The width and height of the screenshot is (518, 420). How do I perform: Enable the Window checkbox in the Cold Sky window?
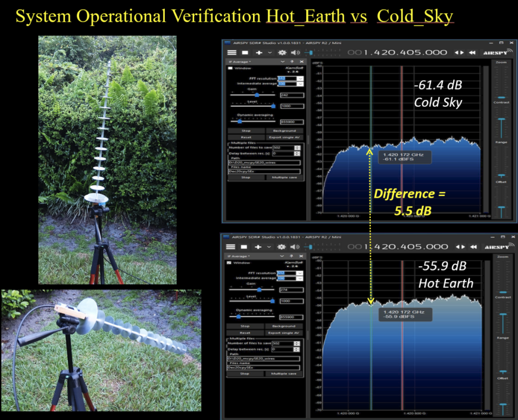[230, 68]
